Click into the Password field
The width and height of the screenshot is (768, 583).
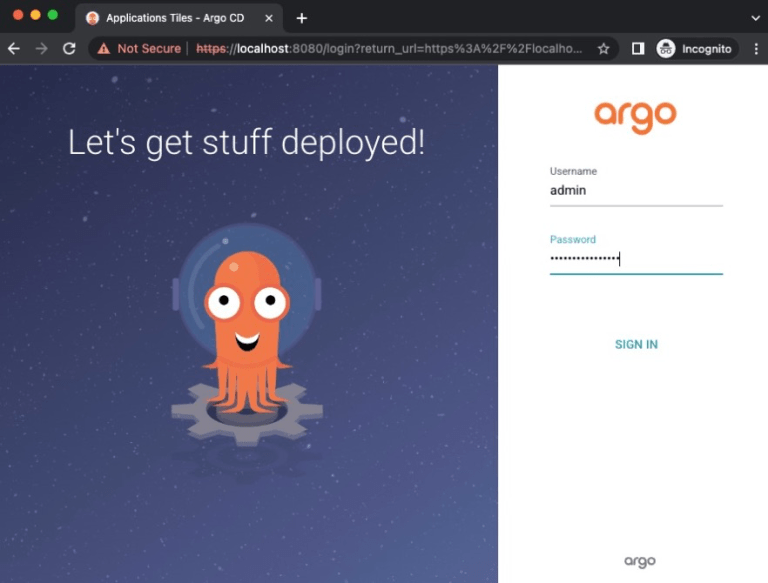pos(635,259)
